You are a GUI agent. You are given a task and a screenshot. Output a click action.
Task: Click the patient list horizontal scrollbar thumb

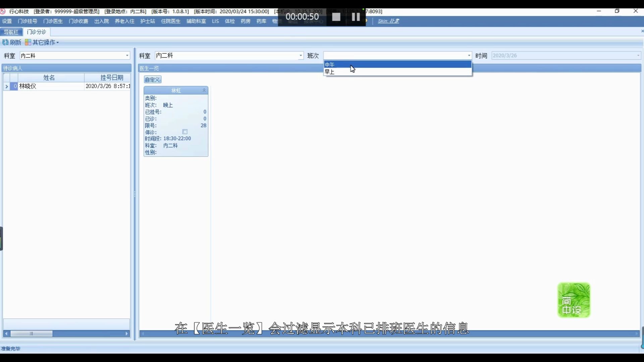tap(32, 334)
